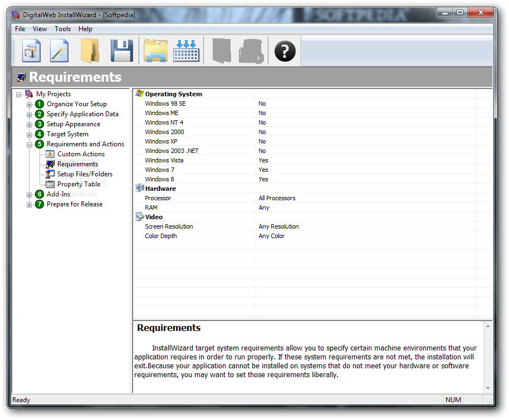Click the Video category icon
Viewport: 509px width, 420px height.
coord(140,216)
